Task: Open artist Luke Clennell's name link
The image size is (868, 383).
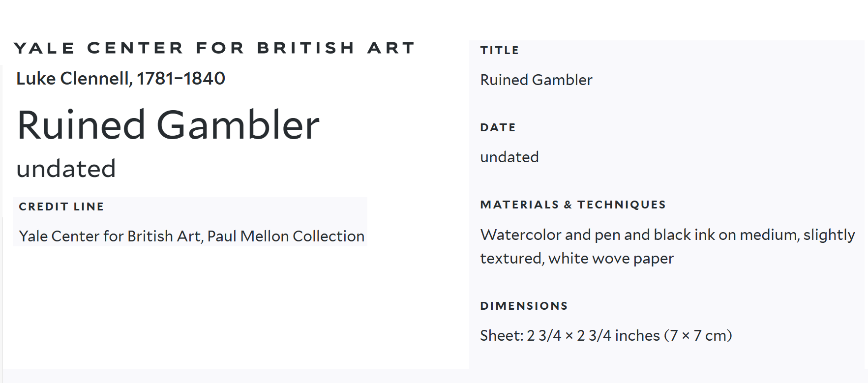Action: click(x=74, y=79)
